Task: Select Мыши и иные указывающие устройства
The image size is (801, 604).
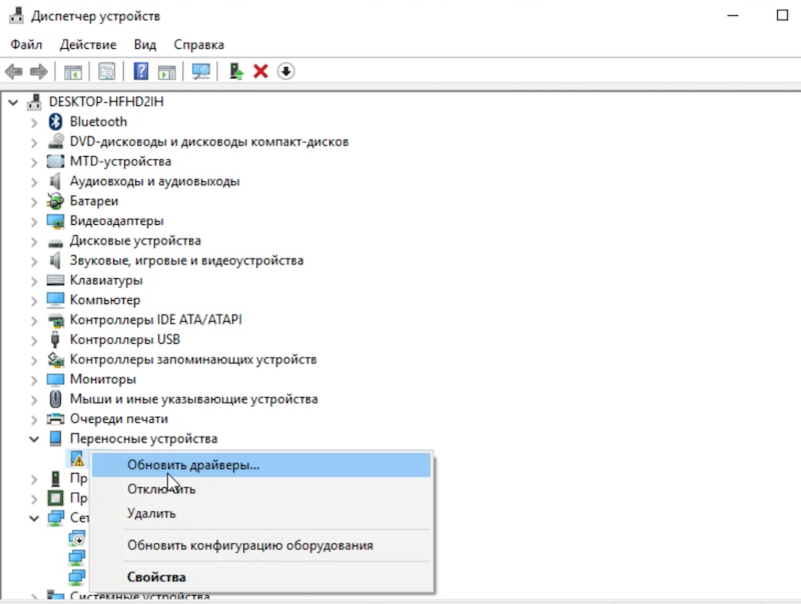Action: click(194, 399)
